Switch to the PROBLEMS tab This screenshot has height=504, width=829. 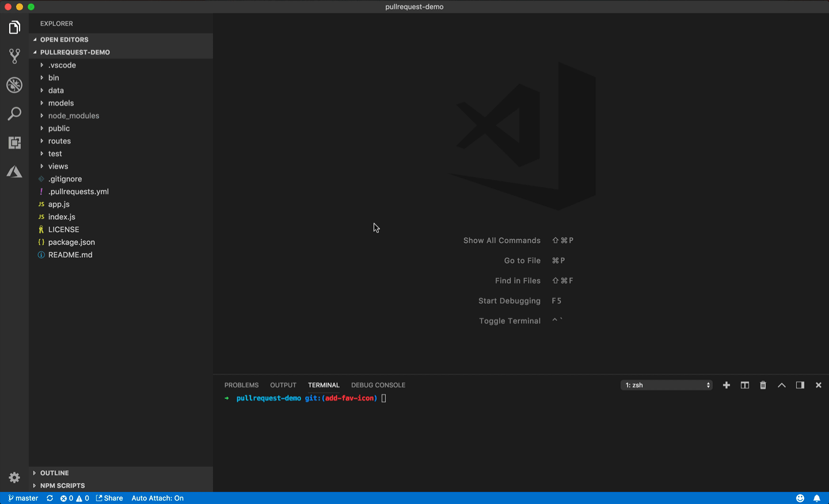241,385
